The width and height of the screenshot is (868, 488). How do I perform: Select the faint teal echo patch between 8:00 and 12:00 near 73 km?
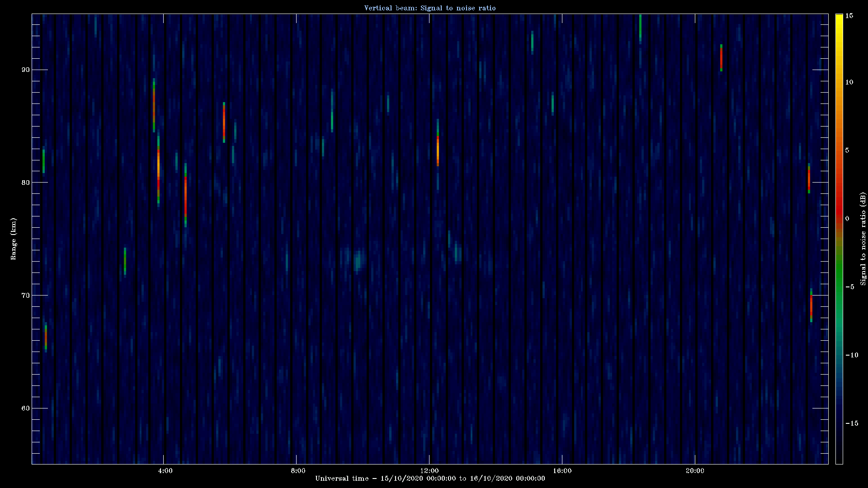coord(358,260)
